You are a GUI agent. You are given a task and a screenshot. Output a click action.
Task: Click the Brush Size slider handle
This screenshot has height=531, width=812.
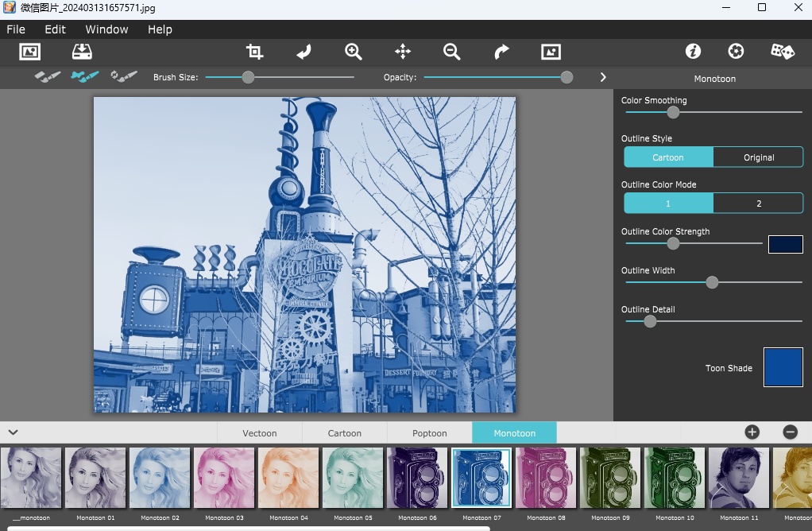[248, 77]
